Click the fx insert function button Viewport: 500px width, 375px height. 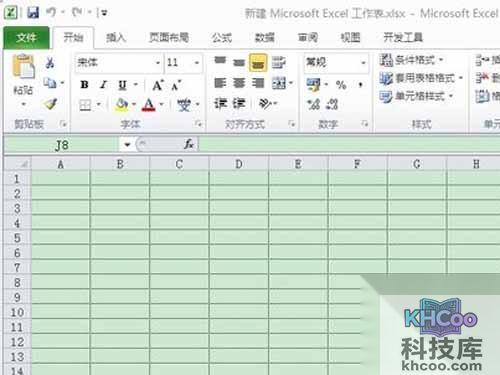pos(189,144)
